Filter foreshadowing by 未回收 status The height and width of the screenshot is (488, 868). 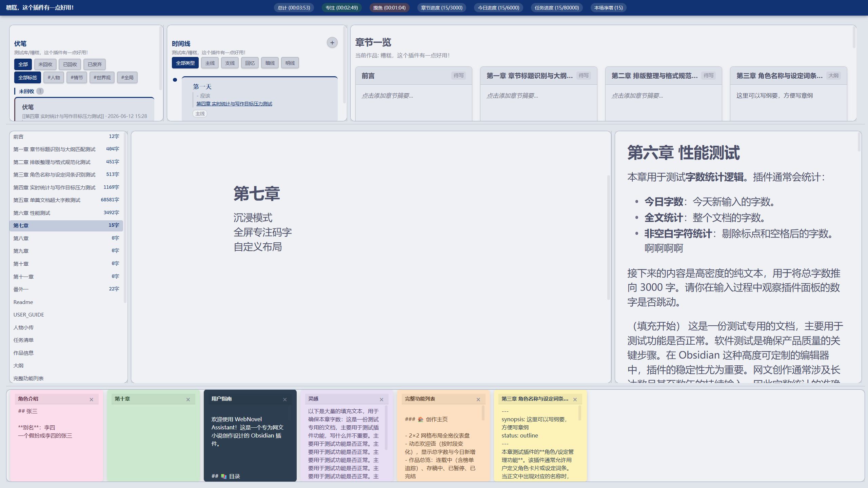[x=45, y=64]
